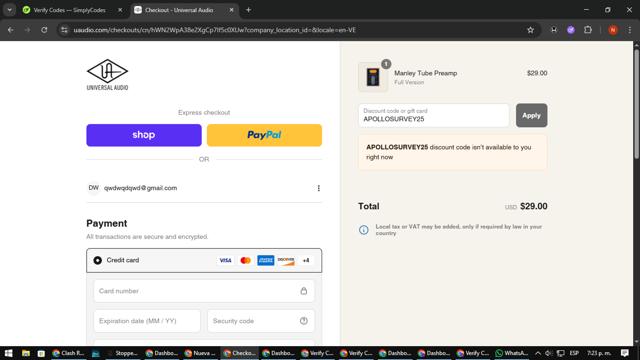Close the Verify Codes tab

(x=120, y=10)
